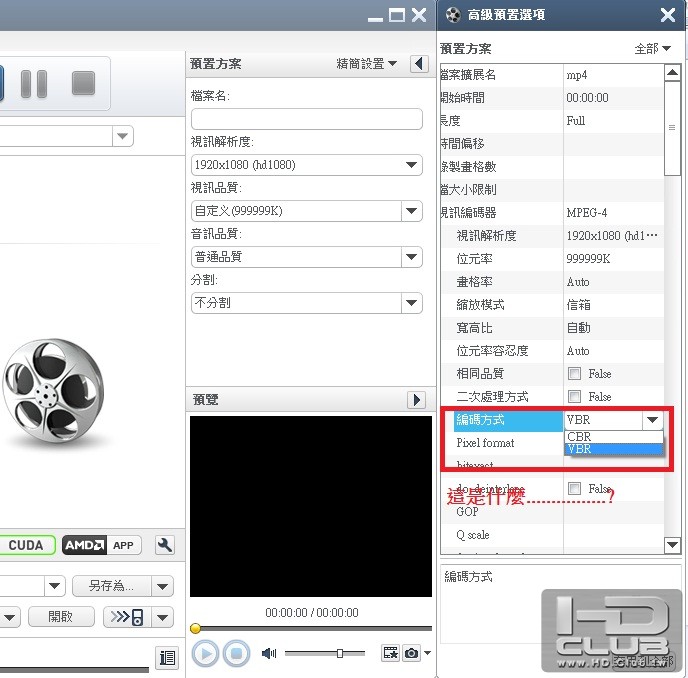Select the 編碼方式 highlighted row label
Image resolution: width=688 pixels, height=678 pixels.
click(x=509, y=420)
